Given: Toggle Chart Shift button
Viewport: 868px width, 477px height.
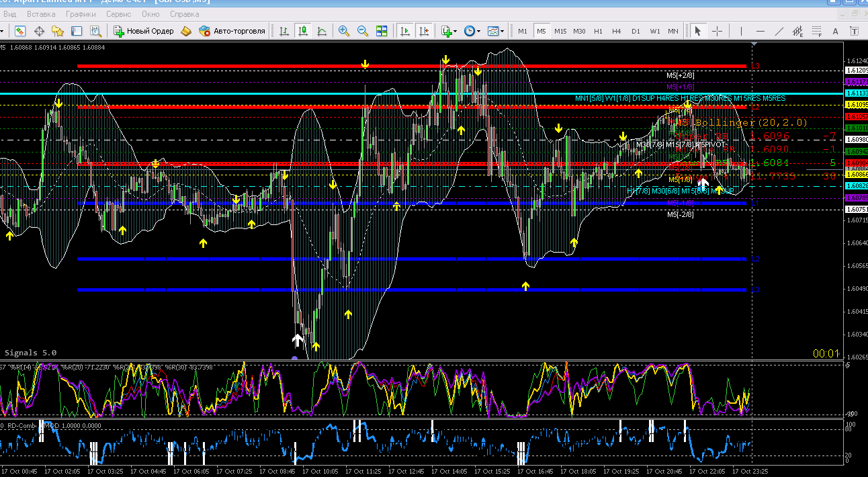Looking at the screenshot, I should [x=423, y=31].
